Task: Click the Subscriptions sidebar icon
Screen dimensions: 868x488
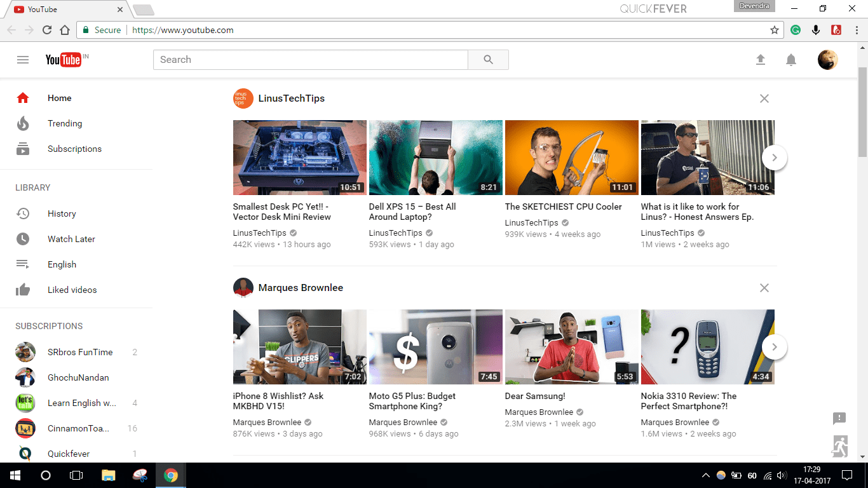Action: click(23, 149)
